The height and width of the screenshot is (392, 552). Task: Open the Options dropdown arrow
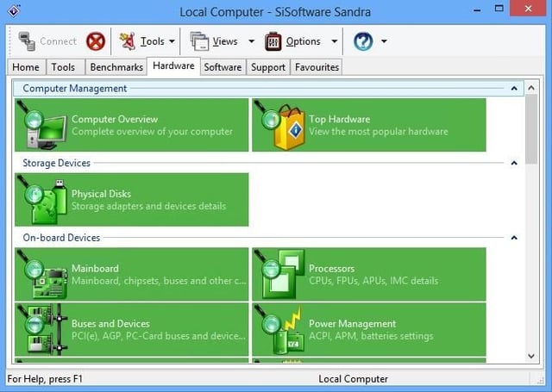(x=335, y=41)
